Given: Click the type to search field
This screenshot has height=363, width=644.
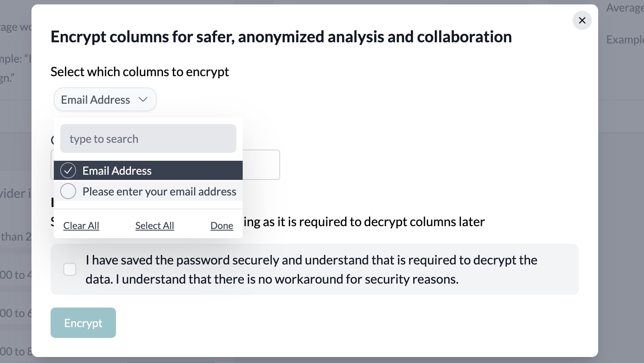Looking at the screenshot, I should (148, 138).
